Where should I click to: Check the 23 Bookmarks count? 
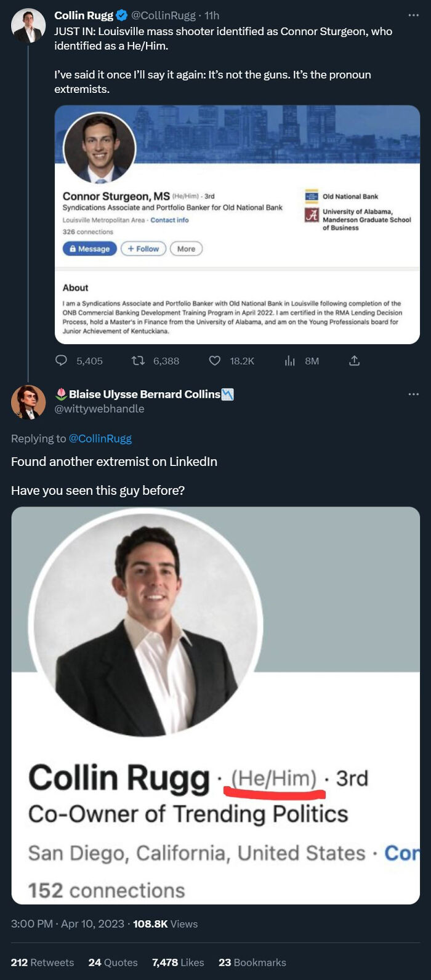point(253,962)
